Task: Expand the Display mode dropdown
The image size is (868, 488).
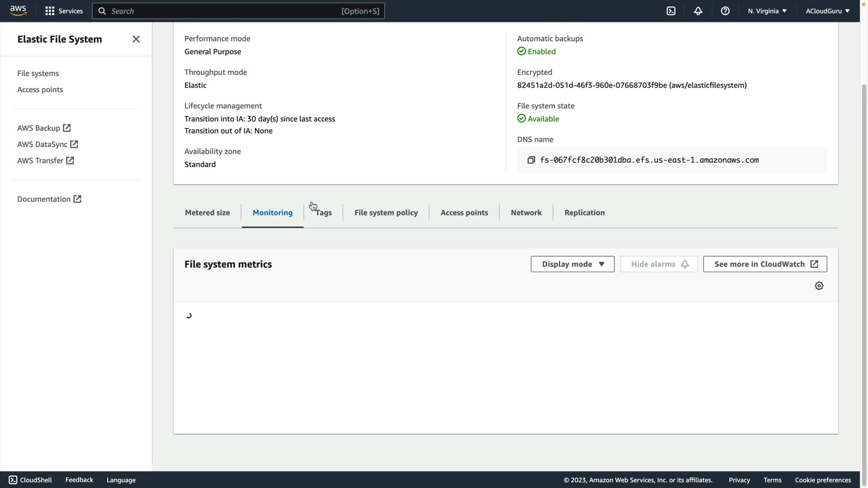Action: point(572,264)
